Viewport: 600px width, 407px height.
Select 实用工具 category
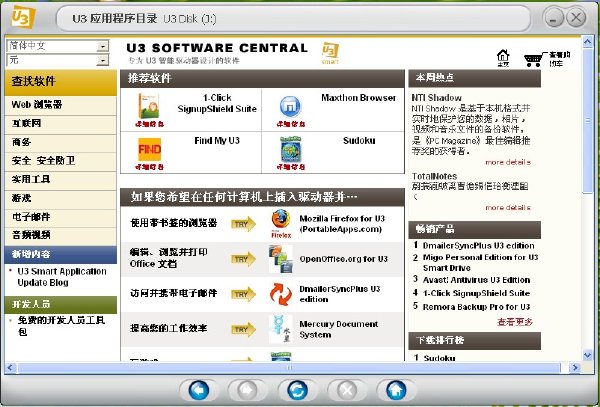pyautogui.click(x=60, y=180)
